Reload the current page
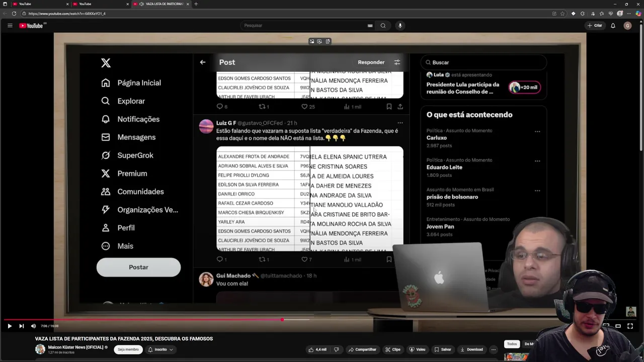The image size is (644, 362). [x=14, y=14]
